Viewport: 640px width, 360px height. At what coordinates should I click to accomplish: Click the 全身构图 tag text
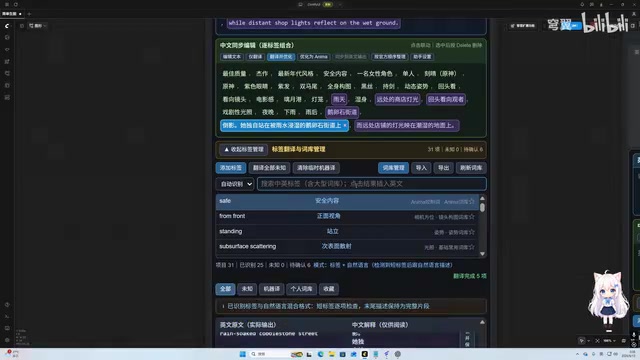click(339, 87)
